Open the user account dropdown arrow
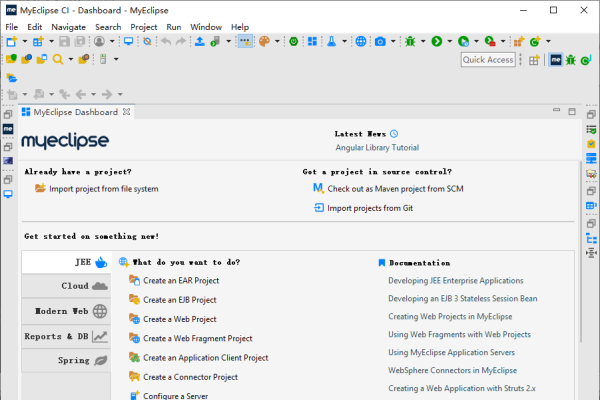600x400 pixels. point(112,41)
